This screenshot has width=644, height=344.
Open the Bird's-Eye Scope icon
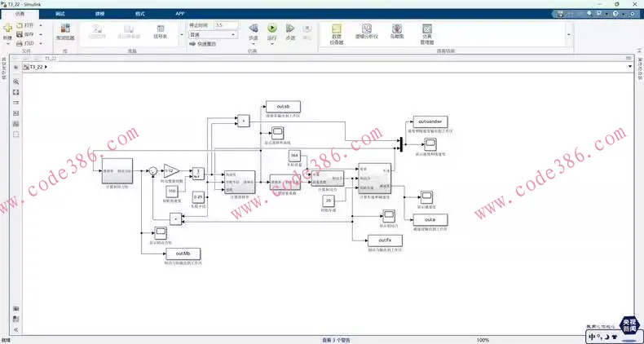point(397,31)
